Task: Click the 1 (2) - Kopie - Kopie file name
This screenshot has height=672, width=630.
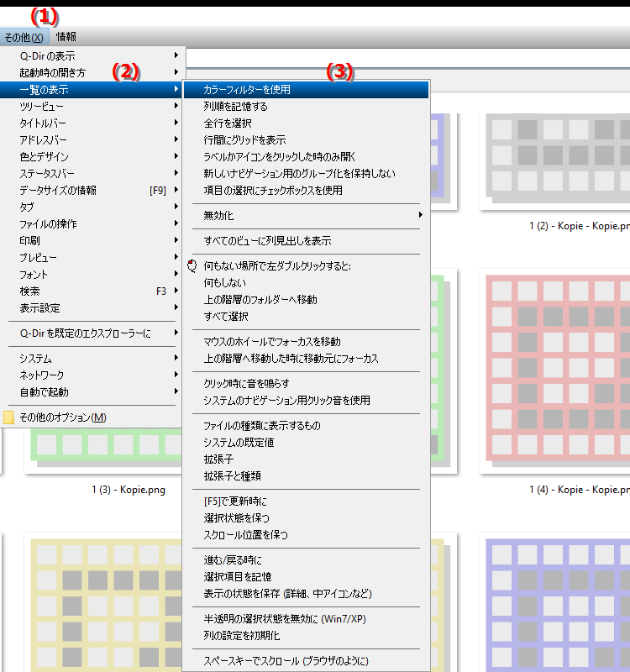Action: 580,226
